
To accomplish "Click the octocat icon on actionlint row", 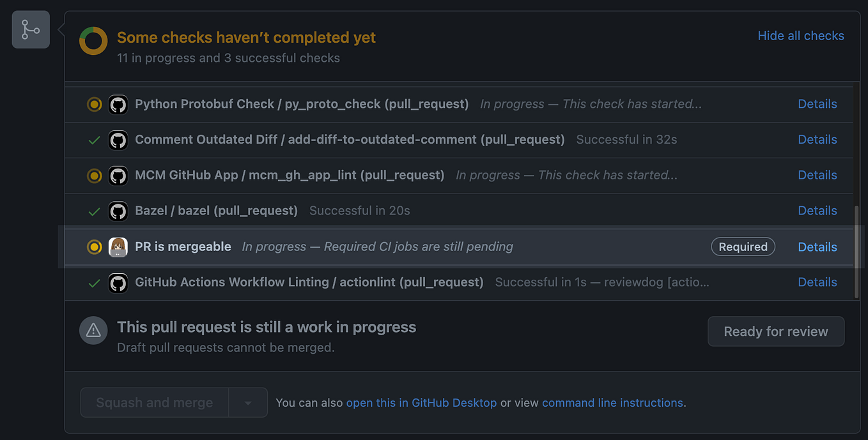I will click(x=118, y=282).
